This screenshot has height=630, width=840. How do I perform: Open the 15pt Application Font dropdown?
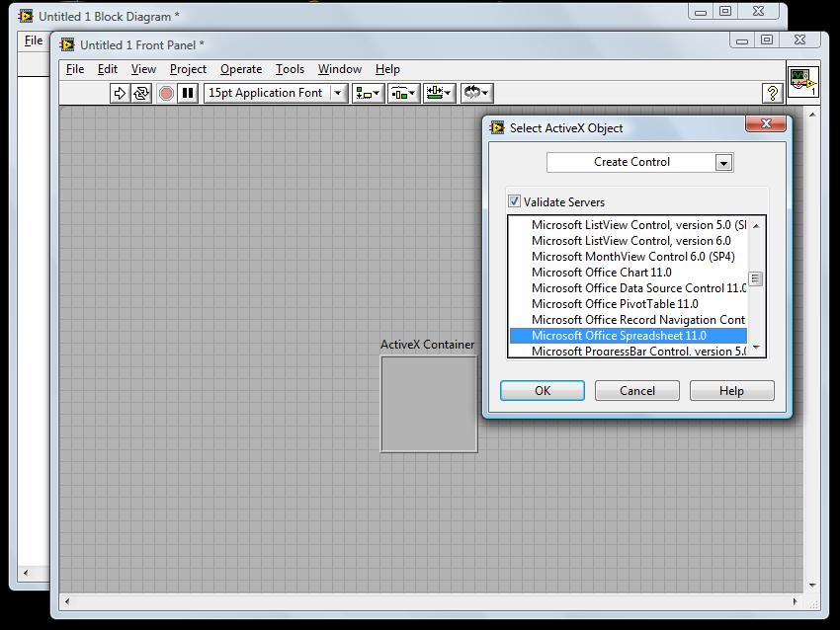tap(276, 93)
